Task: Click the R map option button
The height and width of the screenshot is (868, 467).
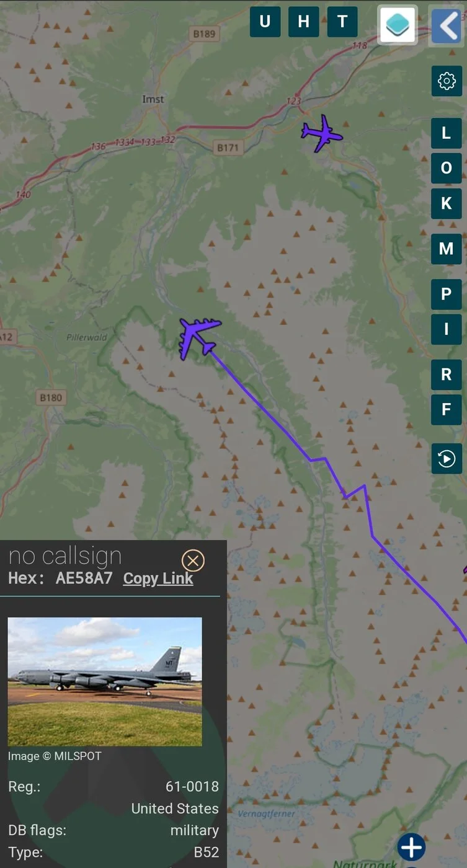Action: point(447,374)
